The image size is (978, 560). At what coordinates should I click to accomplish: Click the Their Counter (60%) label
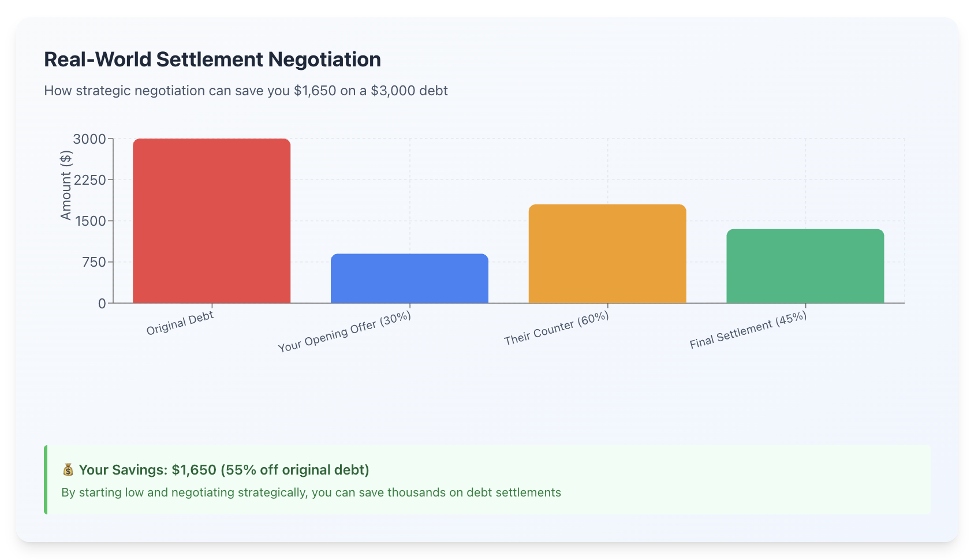tap(557, 328)
